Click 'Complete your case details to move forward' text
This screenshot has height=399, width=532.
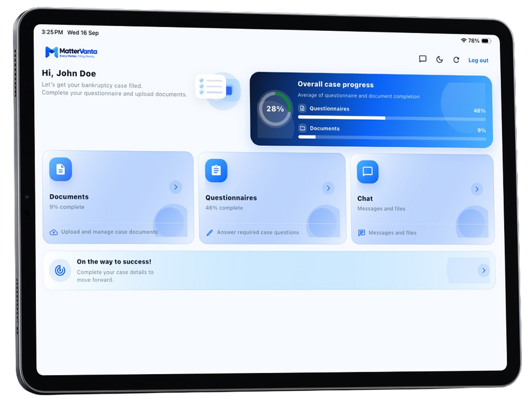tap(115, 276)
